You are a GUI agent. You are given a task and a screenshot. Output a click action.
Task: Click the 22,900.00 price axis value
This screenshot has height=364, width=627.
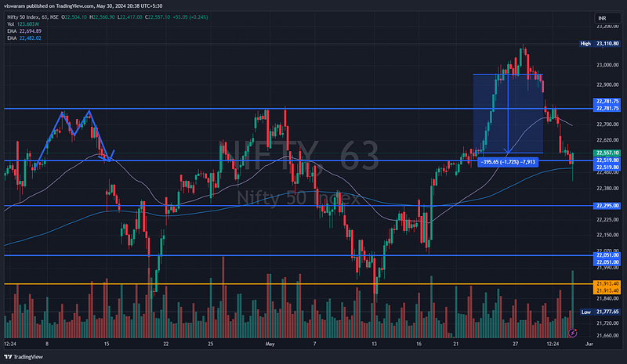click(x=607, y=85)
